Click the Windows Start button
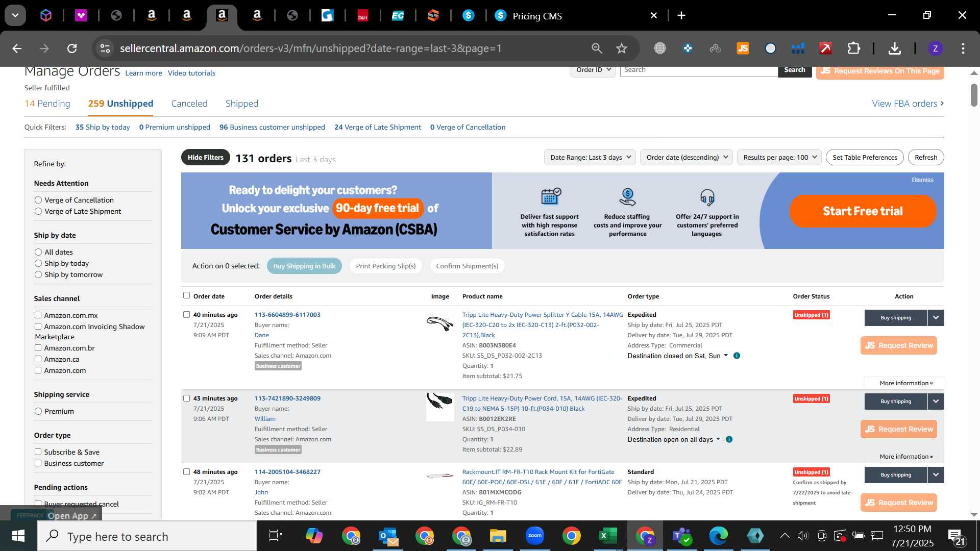This screenshot has height=551, width=980. coord(18,536)
